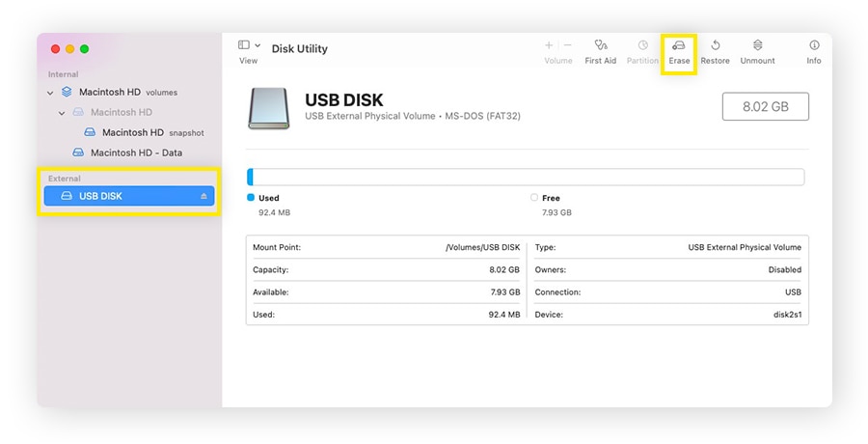Click the Erase toolbar icon

679,45
